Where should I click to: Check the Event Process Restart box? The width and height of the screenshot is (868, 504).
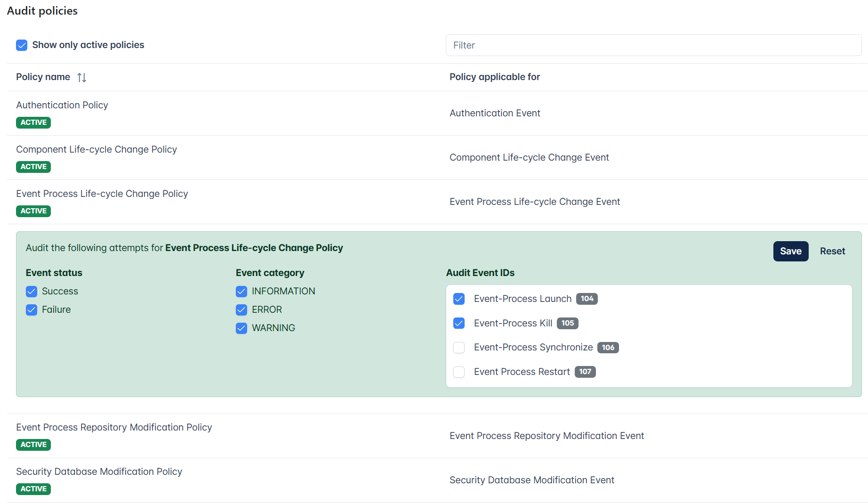[x=459, y=372]
